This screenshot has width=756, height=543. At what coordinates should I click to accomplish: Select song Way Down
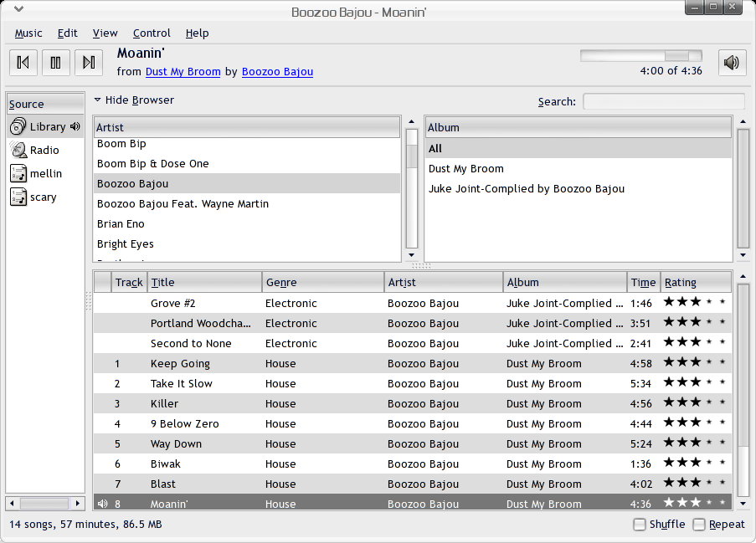[412, 443]
